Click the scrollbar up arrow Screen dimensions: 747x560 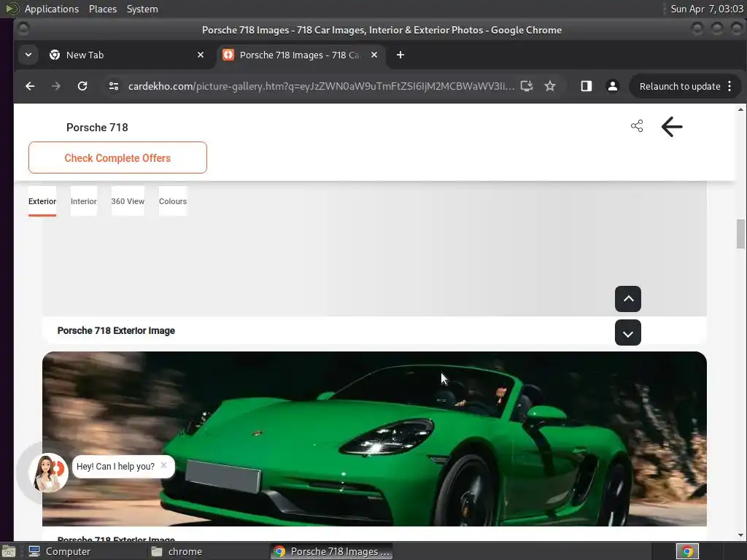coord(740,109)
